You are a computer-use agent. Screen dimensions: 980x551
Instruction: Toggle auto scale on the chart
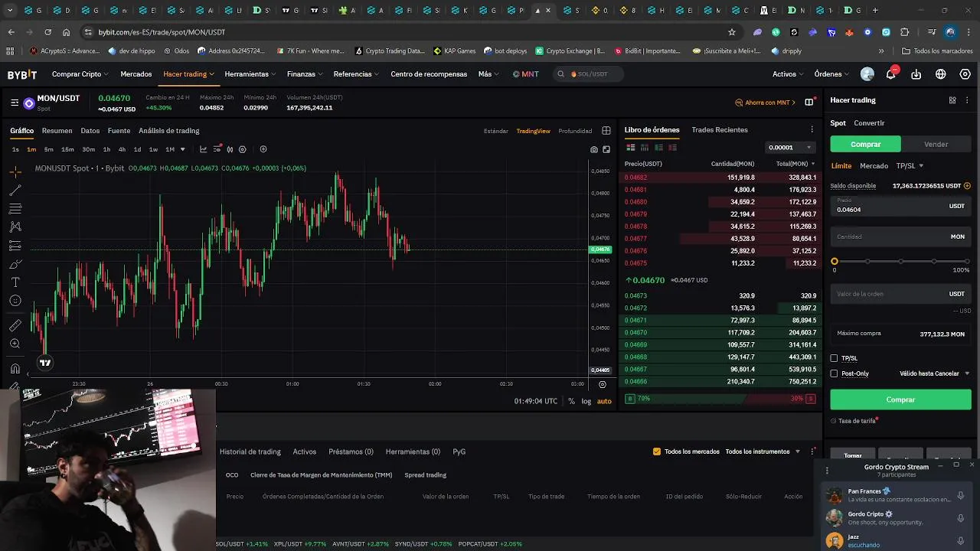point(604,401)
